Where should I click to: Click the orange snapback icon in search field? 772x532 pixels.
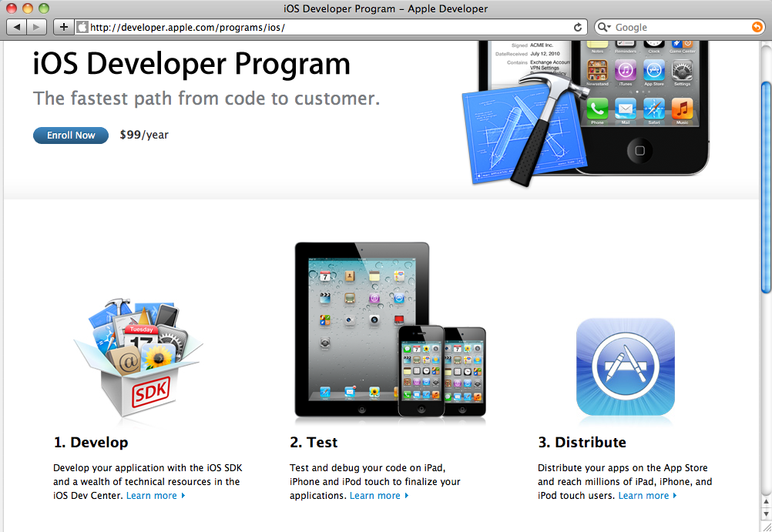point(757,27)
